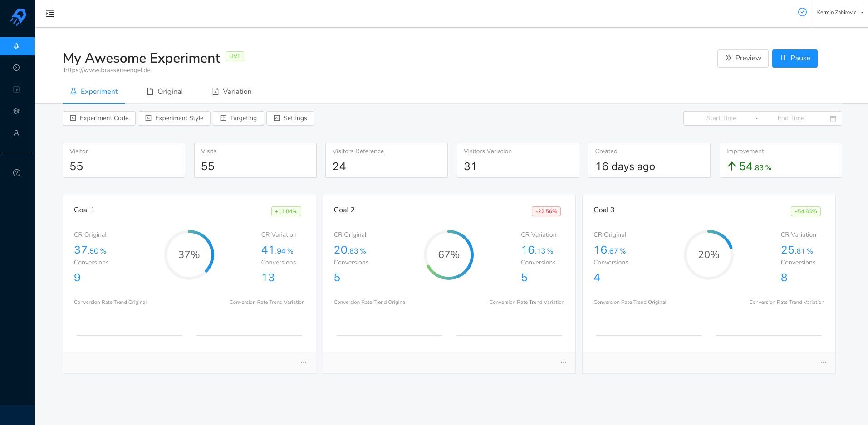Viewport: 868px width, 425px height.
Task: Select the Experiments rocket icon in sidebar
Action: pyautogui.click(x=17, y=46)
